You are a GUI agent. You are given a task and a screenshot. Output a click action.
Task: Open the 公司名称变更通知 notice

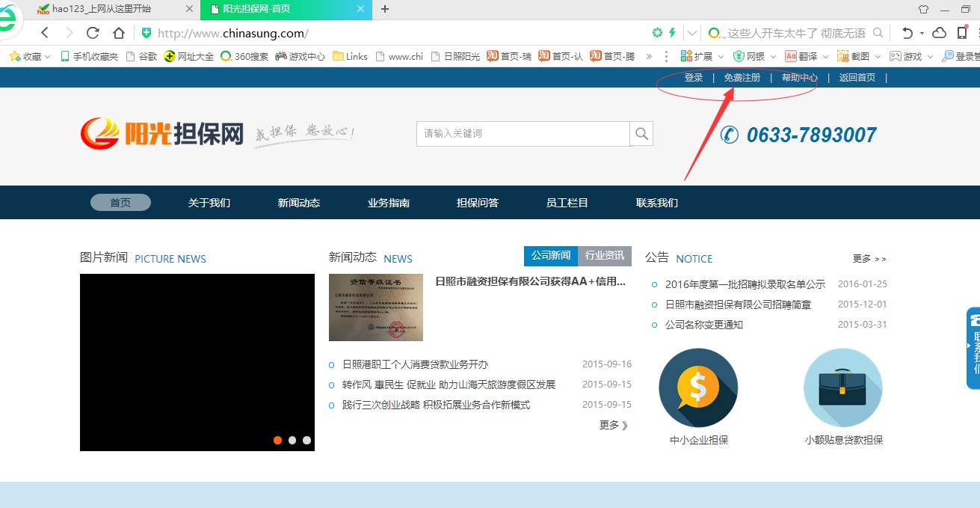pyautogui.click(x=703, y=325)
